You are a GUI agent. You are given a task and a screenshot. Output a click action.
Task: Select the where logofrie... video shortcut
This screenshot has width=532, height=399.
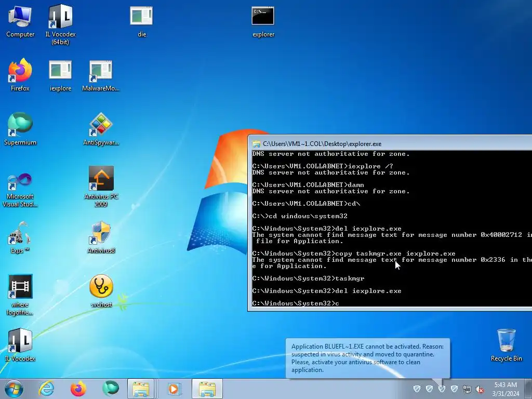coord(20,295)
